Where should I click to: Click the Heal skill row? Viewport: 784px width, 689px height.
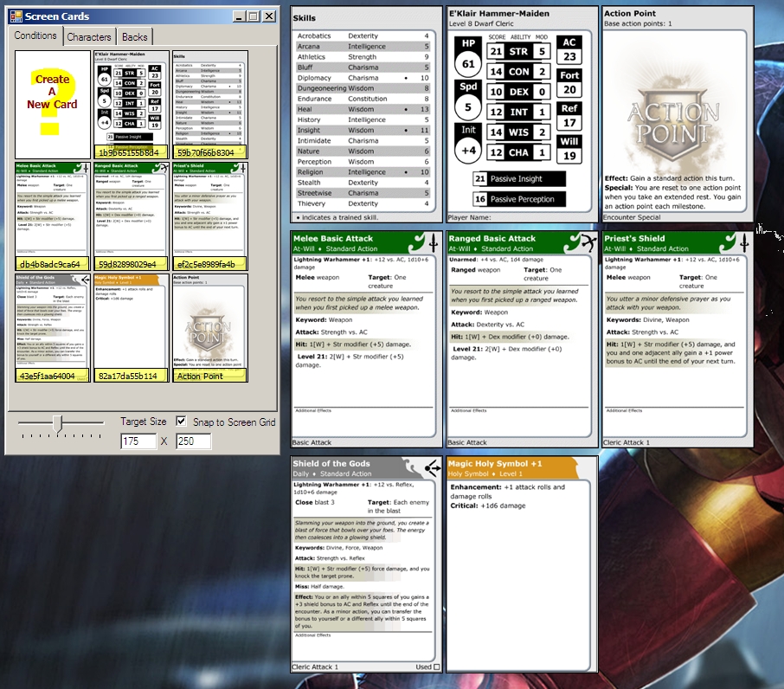(363, 109)
